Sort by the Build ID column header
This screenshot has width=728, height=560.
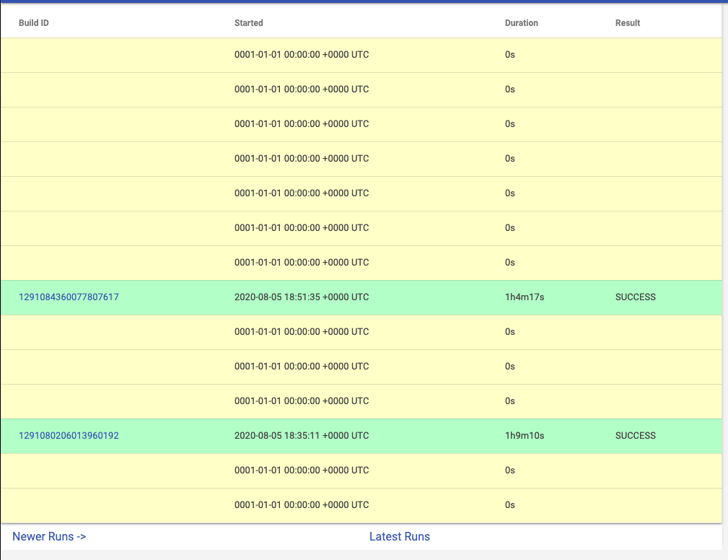(x=32, y=22)
